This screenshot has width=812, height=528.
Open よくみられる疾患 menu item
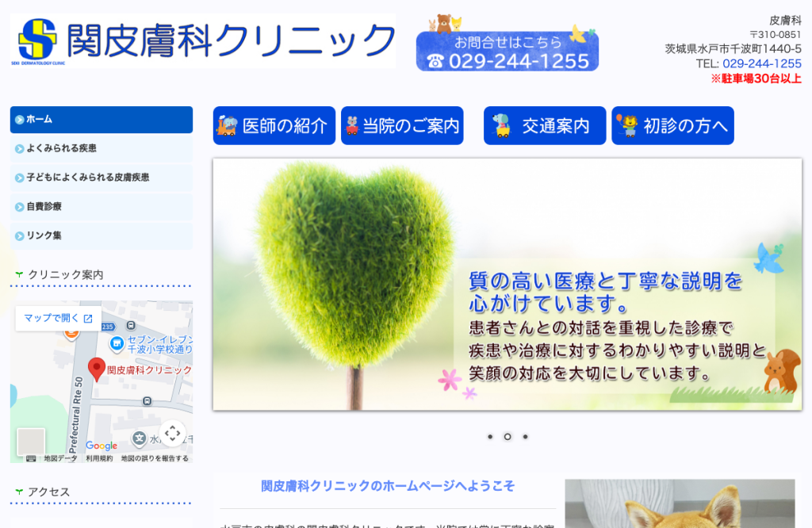click(x=101, y=148)
